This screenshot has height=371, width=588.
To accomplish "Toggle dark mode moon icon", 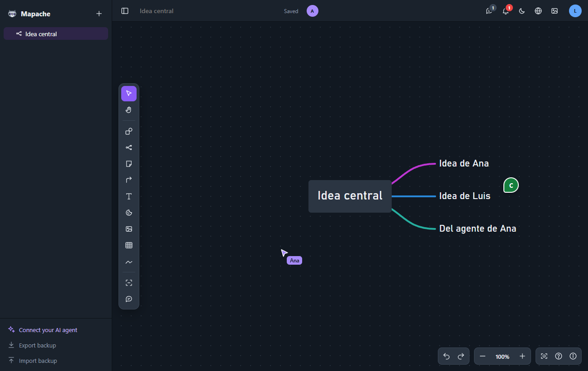I will tap(522, 11).
